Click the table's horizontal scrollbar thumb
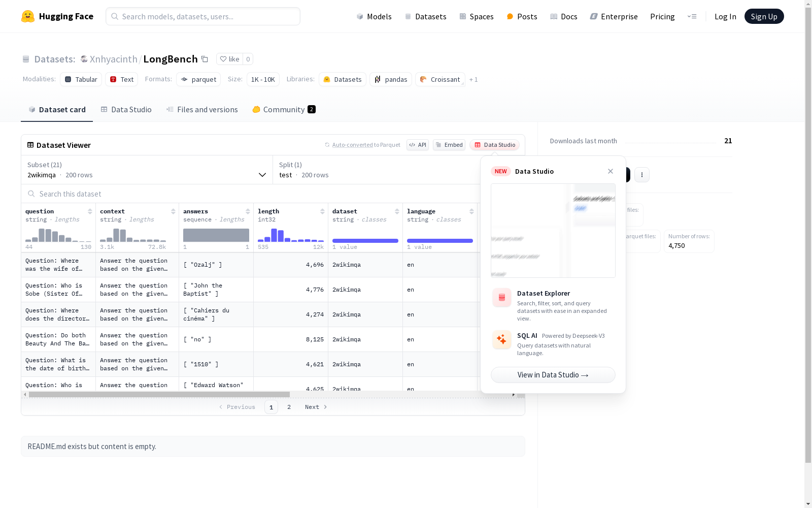Screen dimensions: 812x508 (x=159, y=394)
